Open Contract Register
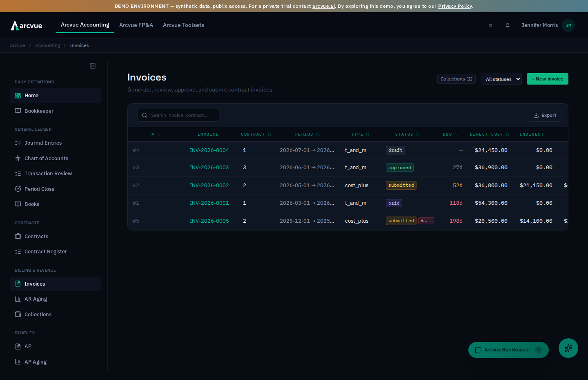 (55, 252)
